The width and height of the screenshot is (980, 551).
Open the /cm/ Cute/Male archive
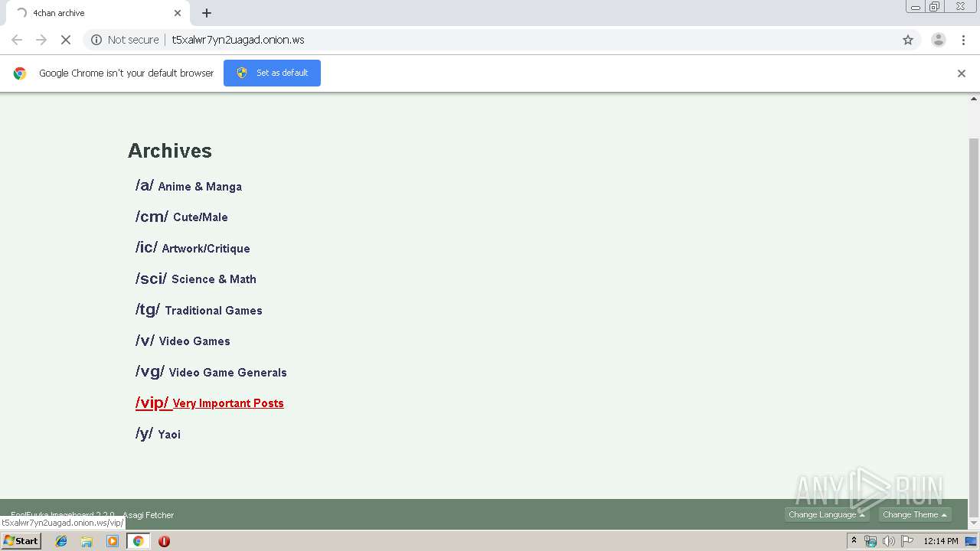[x=181, y=217]
